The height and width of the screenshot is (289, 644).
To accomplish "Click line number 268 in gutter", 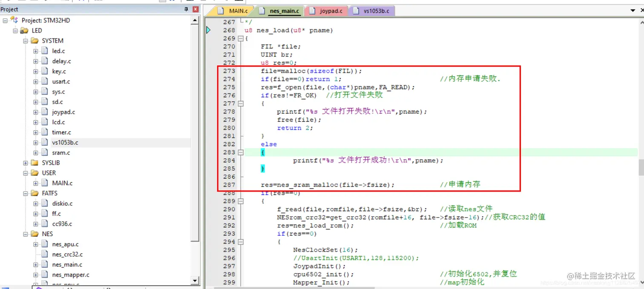I will [x=229, y=30].
